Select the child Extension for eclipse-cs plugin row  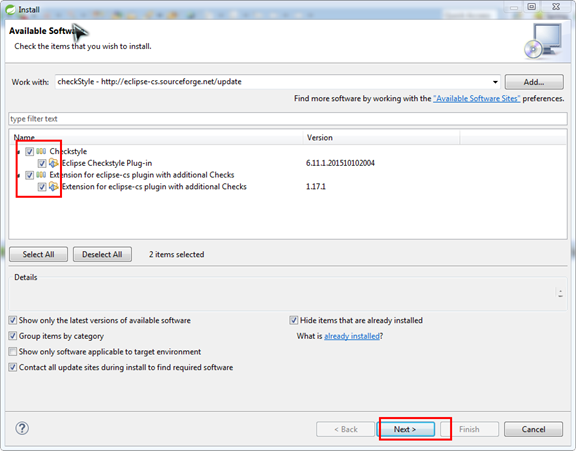(154, 187)
